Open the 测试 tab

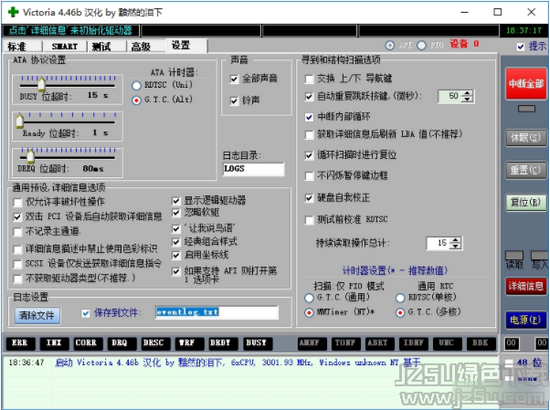[106, 46]
